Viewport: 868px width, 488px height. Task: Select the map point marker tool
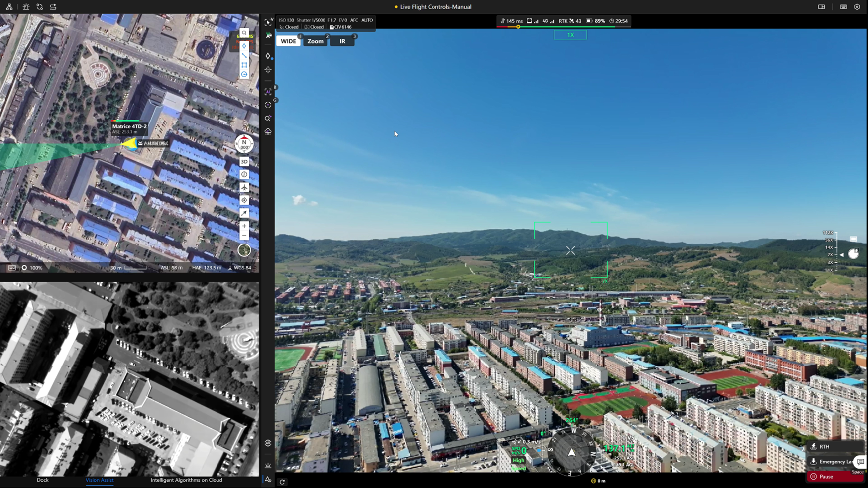[x=244, y=46]
